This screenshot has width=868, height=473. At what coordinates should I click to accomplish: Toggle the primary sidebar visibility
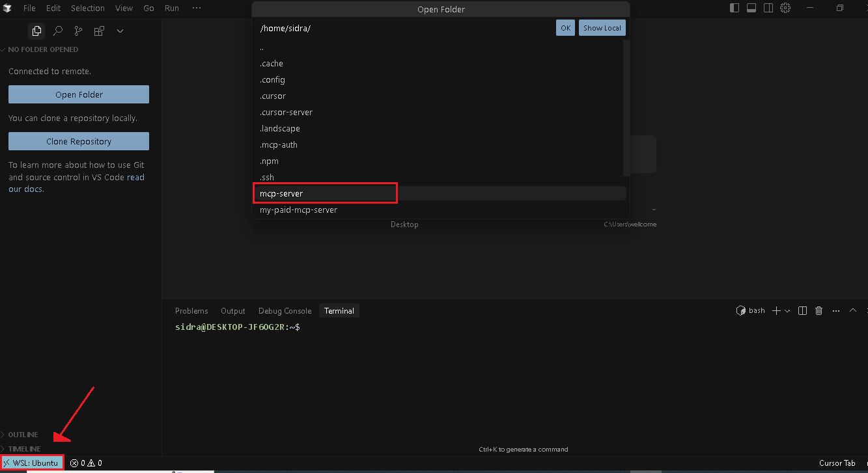click(x=735, y=8)
